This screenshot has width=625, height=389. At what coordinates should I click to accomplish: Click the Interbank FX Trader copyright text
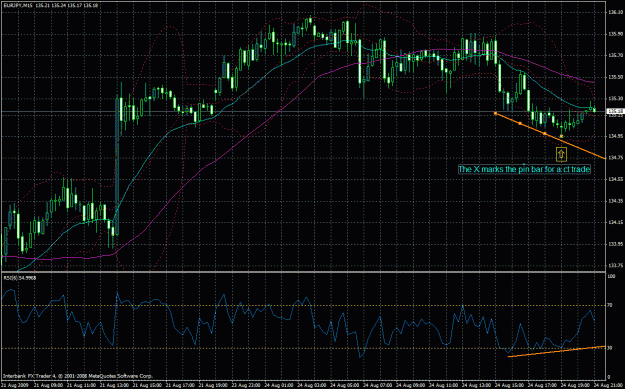78,376
